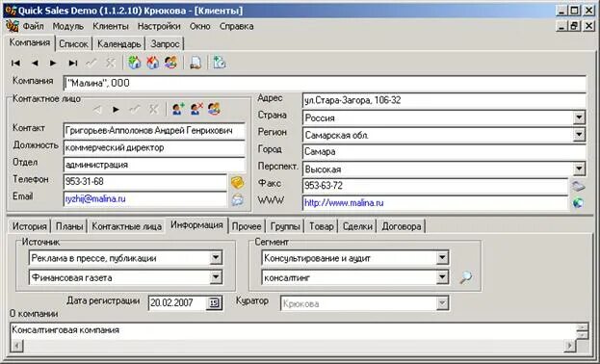Open calendar picker for Дата регистрации

point(214,303)
